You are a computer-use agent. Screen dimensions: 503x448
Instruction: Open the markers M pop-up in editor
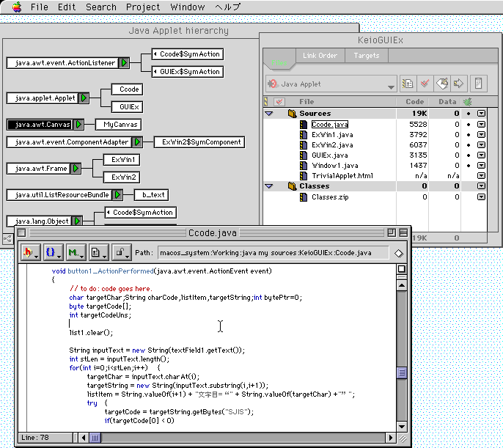coord(76,253)
